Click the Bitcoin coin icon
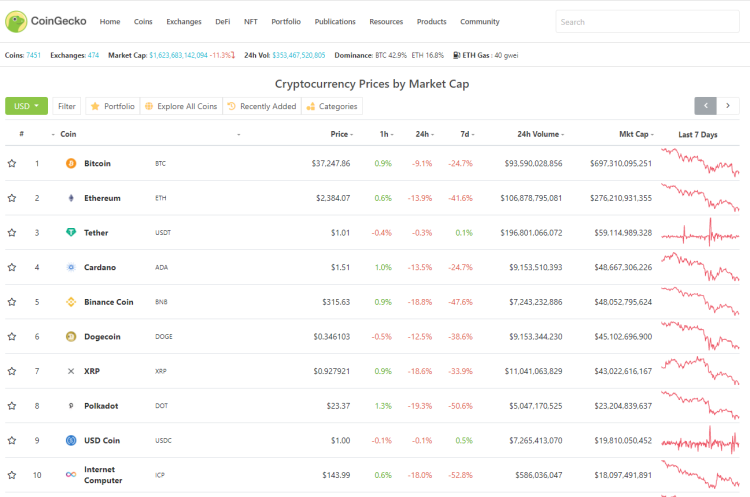Screen dimensions: 750x497 pos(71,164)
